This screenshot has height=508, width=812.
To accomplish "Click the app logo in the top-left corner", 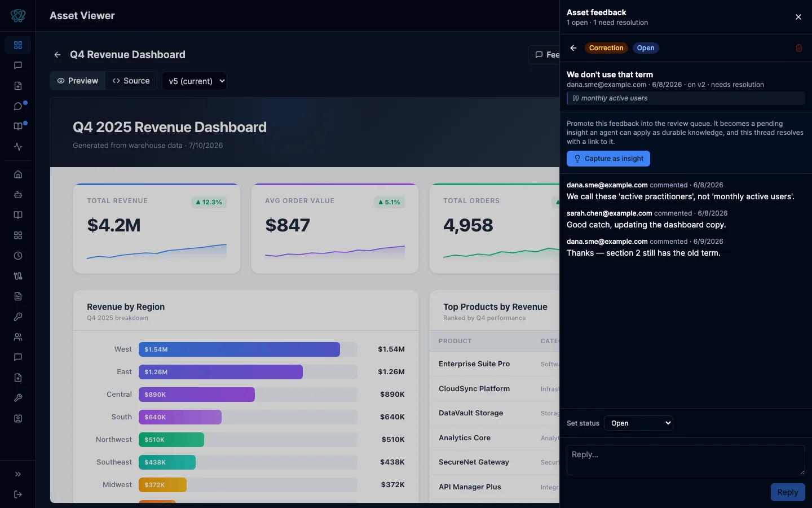I will coord(18,16).
